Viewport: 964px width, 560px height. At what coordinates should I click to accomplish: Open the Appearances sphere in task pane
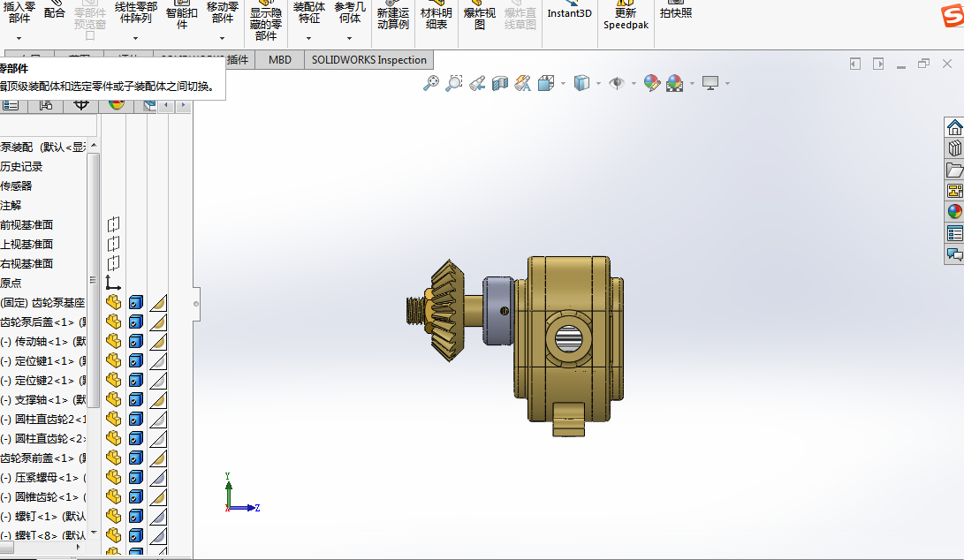(x=954, y=211)
